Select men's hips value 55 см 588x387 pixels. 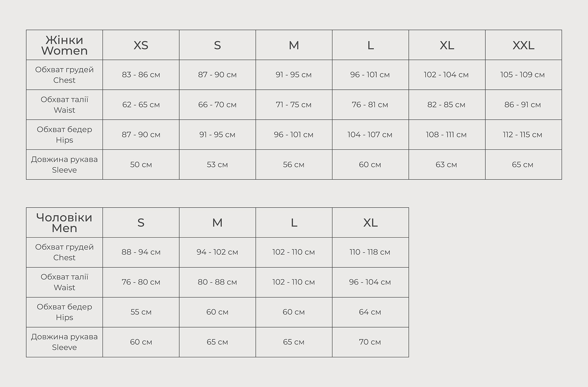coord(141,312)
